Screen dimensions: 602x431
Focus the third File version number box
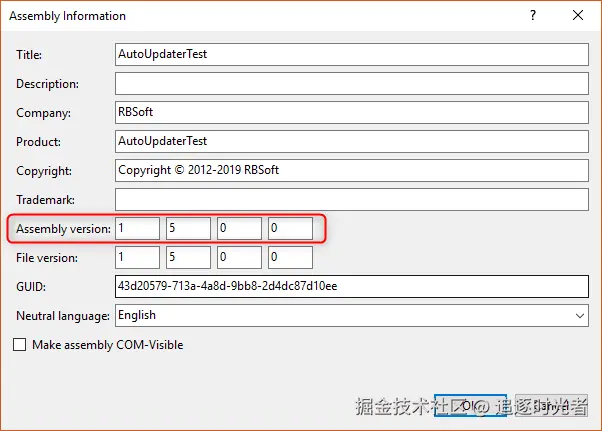239,258
